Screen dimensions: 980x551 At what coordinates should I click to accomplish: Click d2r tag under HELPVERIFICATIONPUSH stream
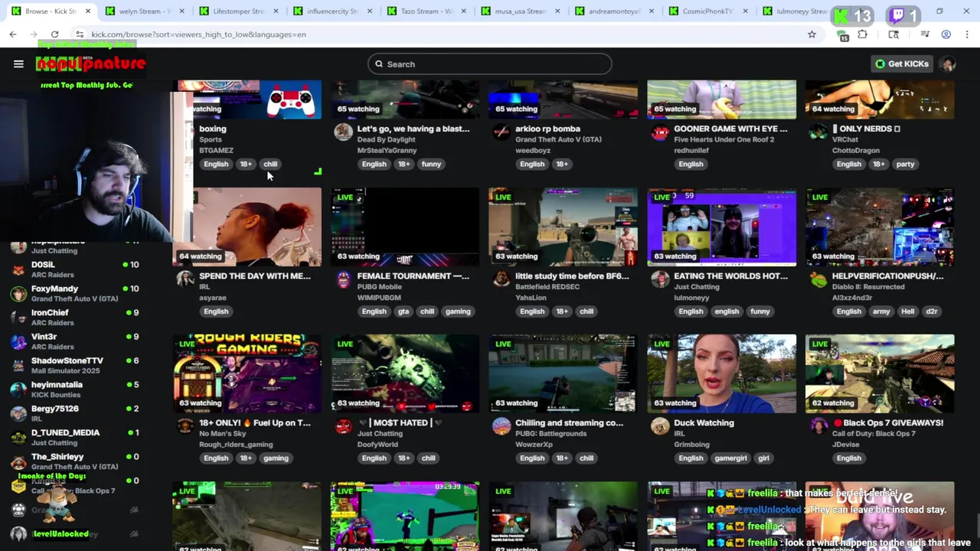pyautogui.click(x=932, y=311)
